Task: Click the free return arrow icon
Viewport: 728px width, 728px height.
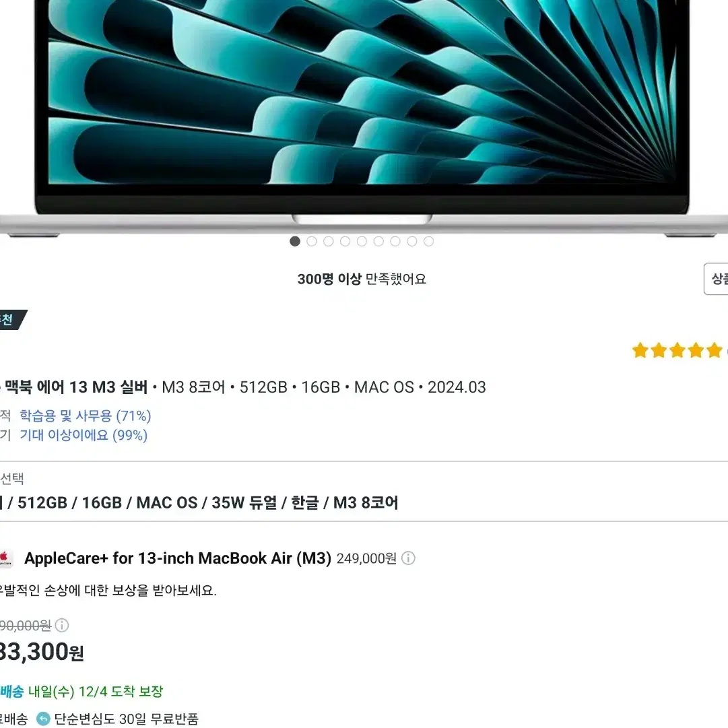Action: point(43,719)
